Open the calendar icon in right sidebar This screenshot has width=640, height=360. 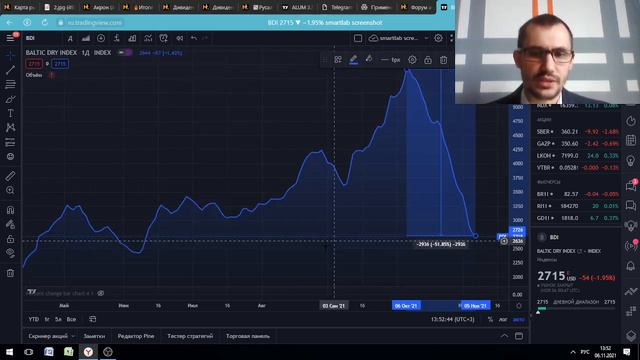click(631, 140)
